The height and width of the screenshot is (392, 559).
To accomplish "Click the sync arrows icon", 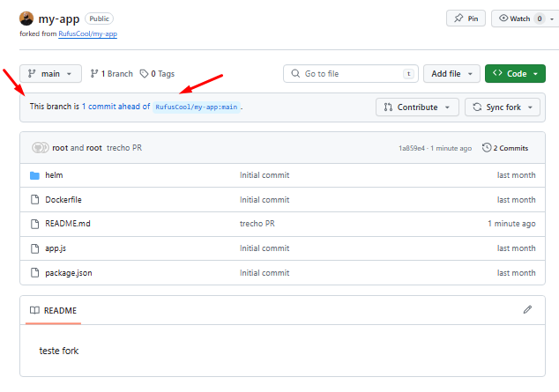I will click(x=477, y=107).
